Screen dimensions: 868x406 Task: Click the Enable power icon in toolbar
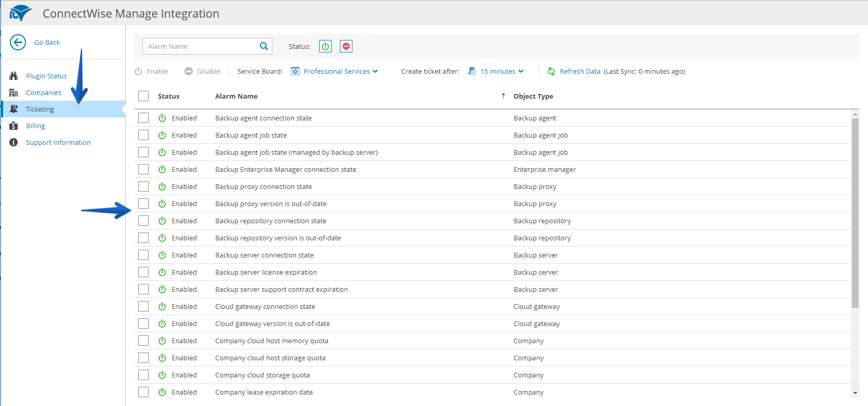(138, 71)
